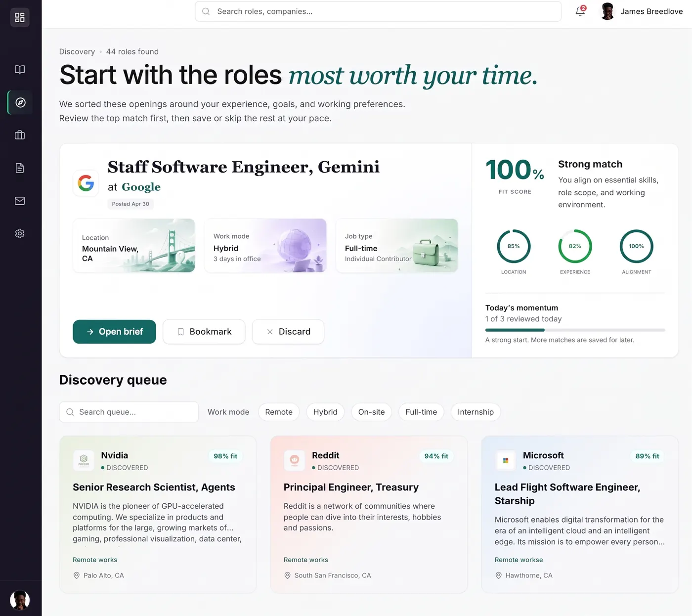The image size is (692, 616).
Task: Click Remote works on Reddit card
Action: (306, 560)
